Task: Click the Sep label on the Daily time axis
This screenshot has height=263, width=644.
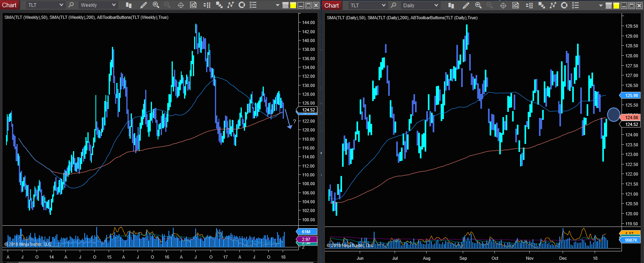Action: click(463, 258)
